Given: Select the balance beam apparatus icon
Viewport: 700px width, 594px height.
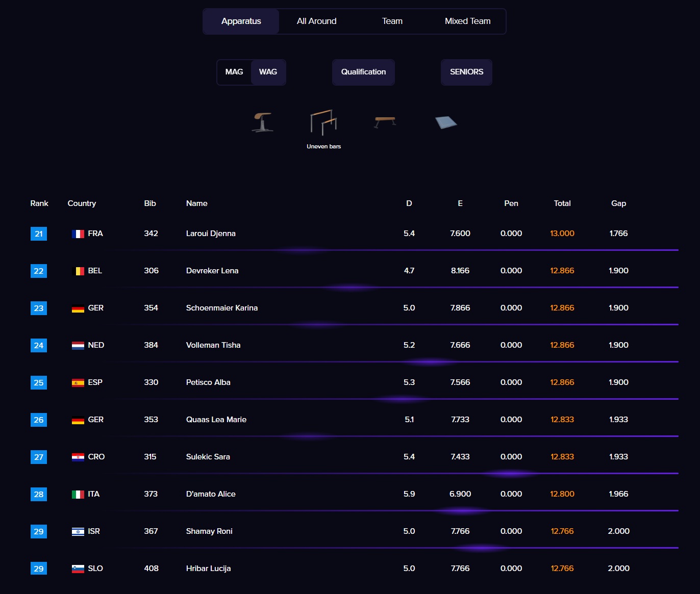Looking at the screenshot, I should click(385, 122).
